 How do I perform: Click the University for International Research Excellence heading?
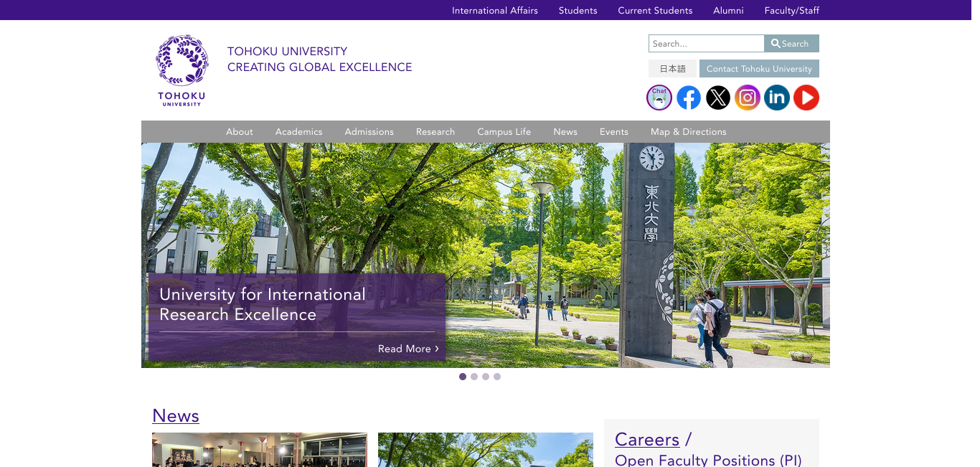tap(263, 305)
